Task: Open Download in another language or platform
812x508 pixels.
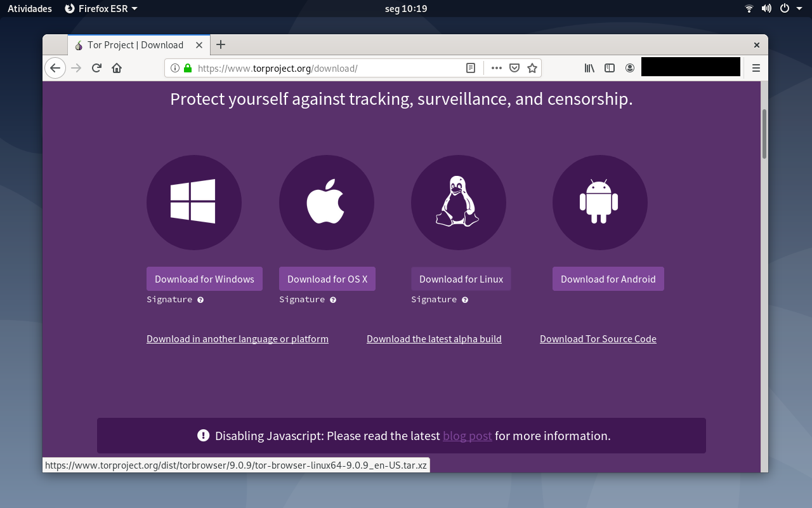Action: [237, 339]
